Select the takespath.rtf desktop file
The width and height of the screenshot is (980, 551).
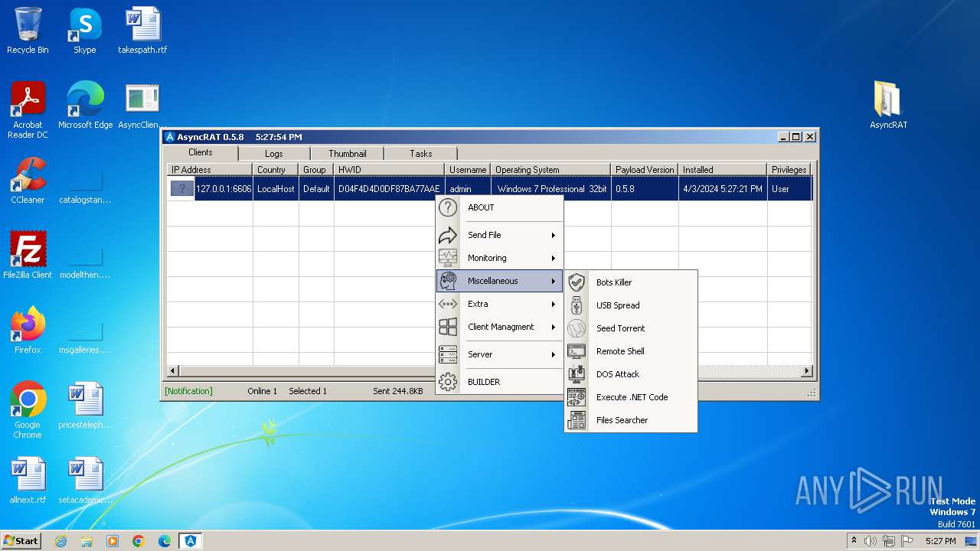[142, 31]
